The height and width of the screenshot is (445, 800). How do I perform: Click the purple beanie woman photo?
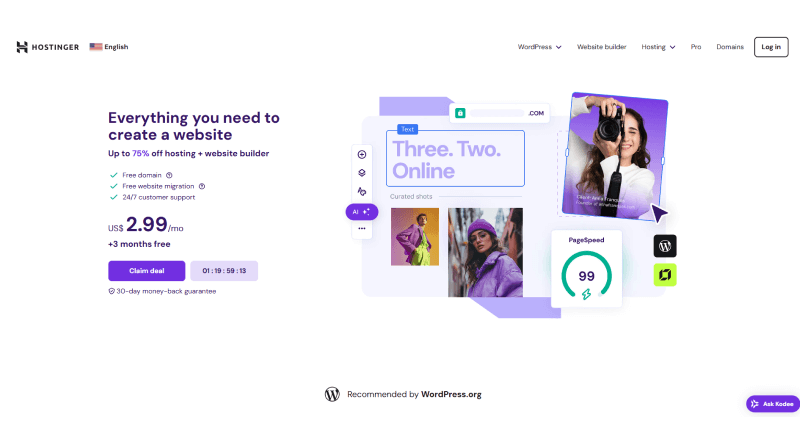485,252
